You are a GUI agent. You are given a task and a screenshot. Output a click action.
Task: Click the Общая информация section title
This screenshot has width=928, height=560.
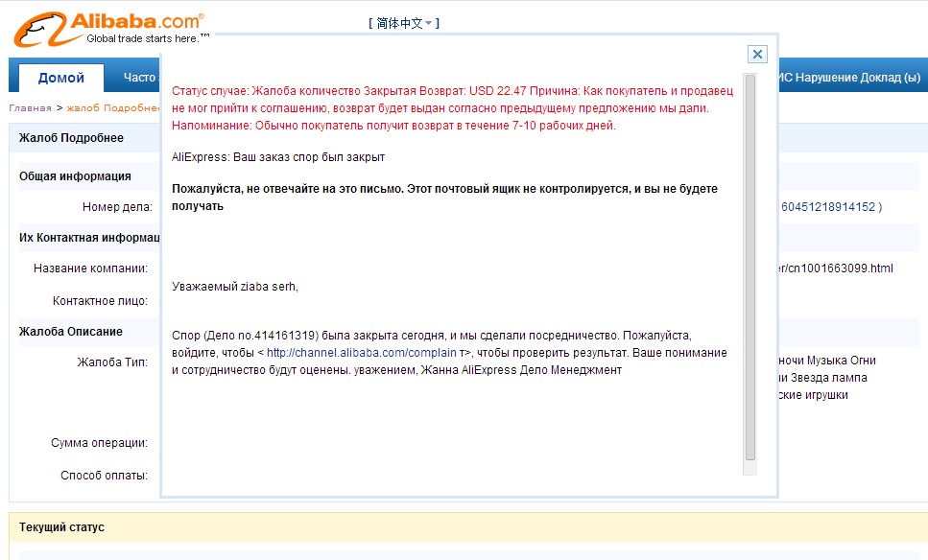(75, 176)
